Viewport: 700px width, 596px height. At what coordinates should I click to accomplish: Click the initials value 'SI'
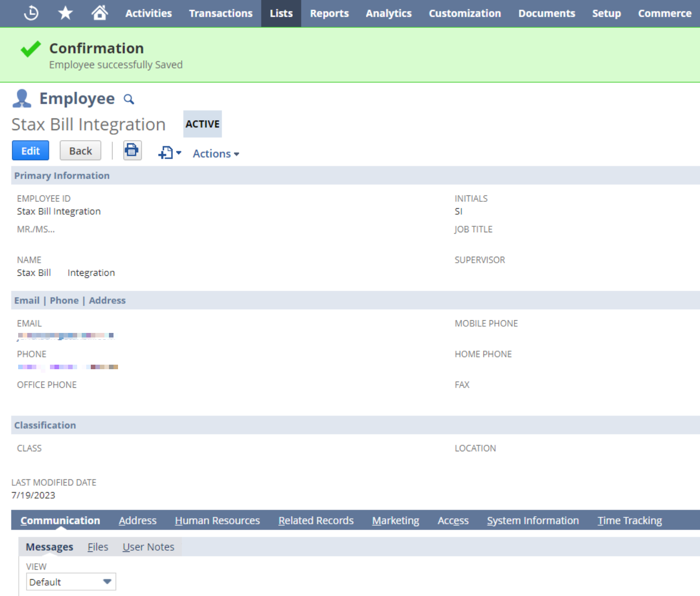458,211
